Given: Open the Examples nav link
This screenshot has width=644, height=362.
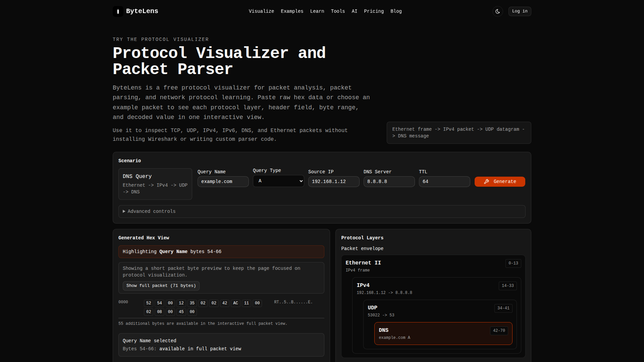Looking at the screenshot, I should point(292,11).
